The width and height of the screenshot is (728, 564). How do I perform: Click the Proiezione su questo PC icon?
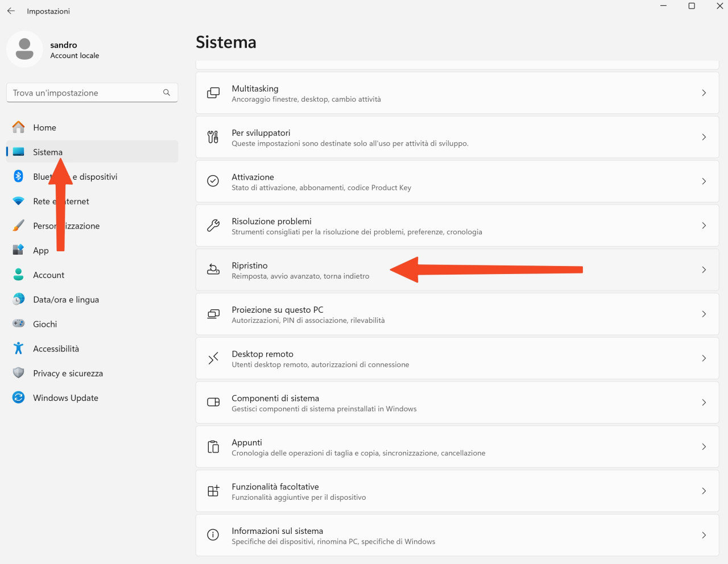pyautogui.click(x=213, y=314)
